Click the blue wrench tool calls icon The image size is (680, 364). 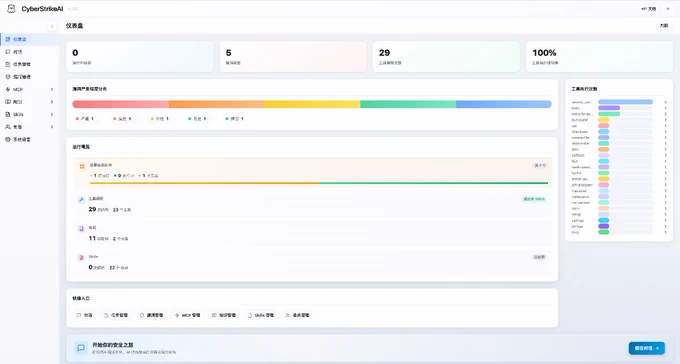point(81,200)
